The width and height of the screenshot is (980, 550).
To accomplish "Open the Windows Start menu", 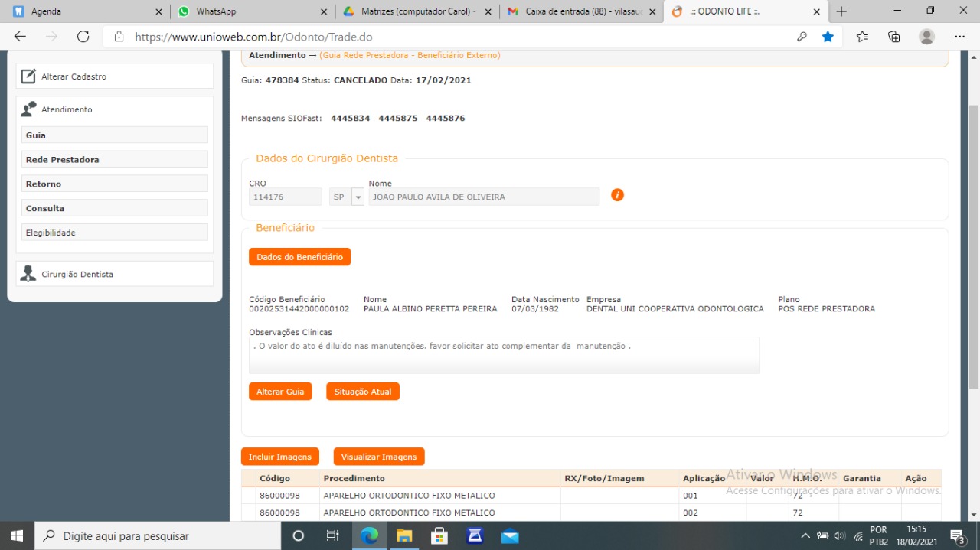I will click(17, 535).
